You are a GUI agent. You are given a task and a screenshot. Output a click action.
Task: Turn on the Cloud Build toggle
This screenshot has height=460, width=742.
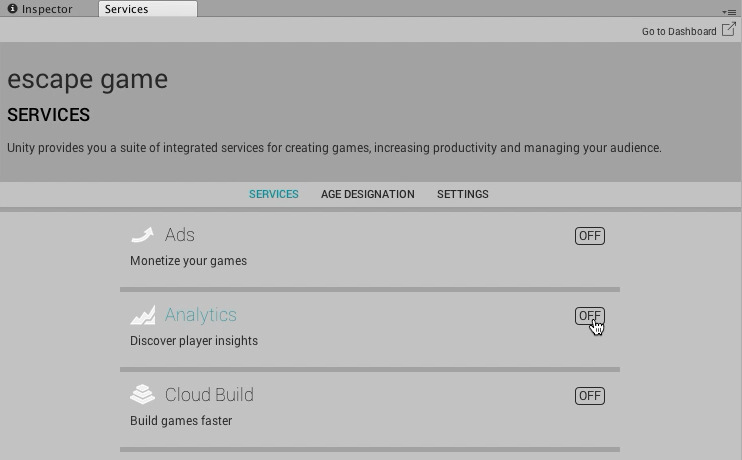tap(589, 396)
